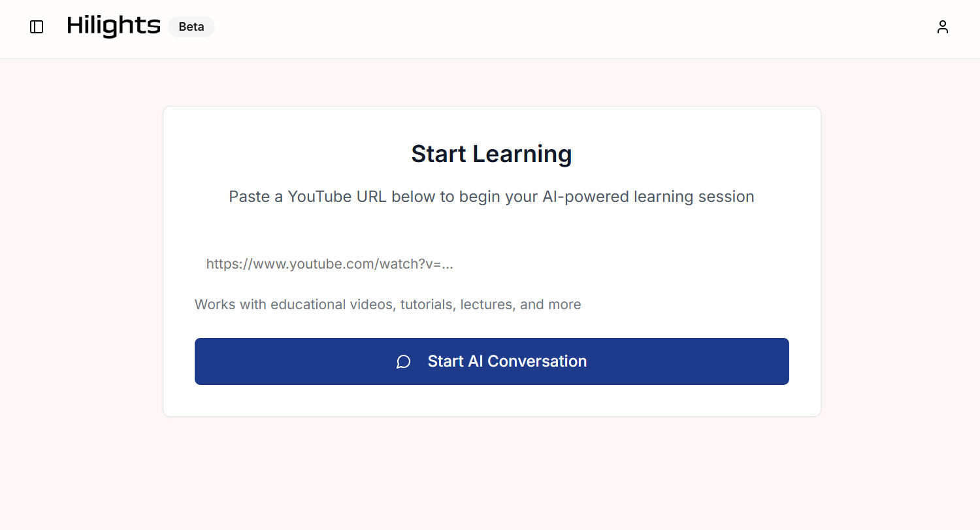
Task: Click the Beta badge
Action: click(x=191, y=27)
